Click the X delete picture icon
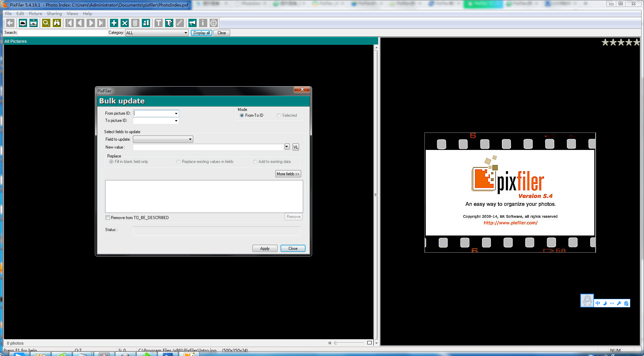This screenshot has height=356, width=644. coord(125,23)
